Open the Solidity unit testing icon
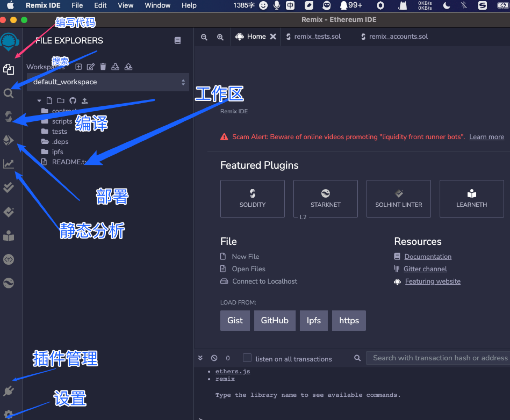The image size is (510, 420). (9, 187)
